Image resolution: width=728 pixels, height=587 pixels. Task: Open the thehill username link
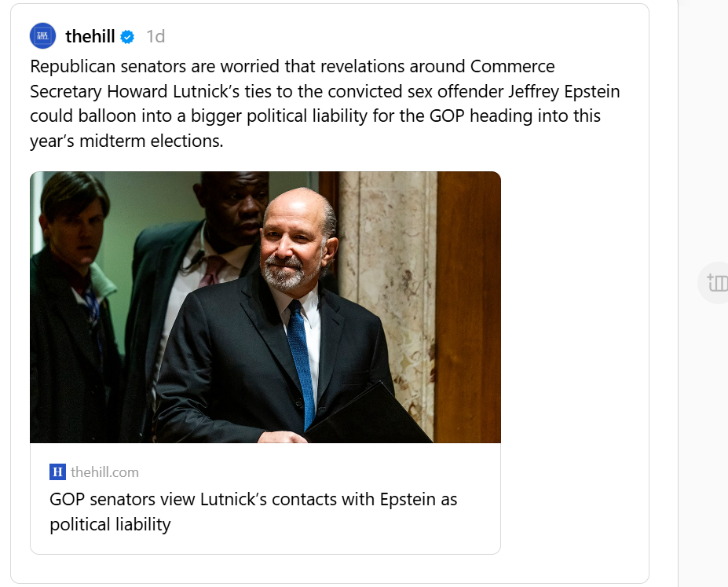pos(90,36)
